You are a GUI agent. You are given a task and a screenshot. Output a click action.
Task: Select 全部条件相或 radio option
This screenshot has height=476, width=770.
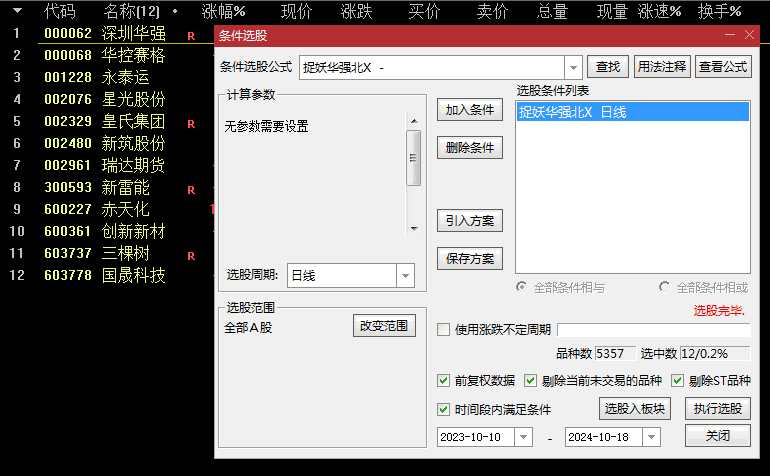pyautogui.click(x=664, y=287)
